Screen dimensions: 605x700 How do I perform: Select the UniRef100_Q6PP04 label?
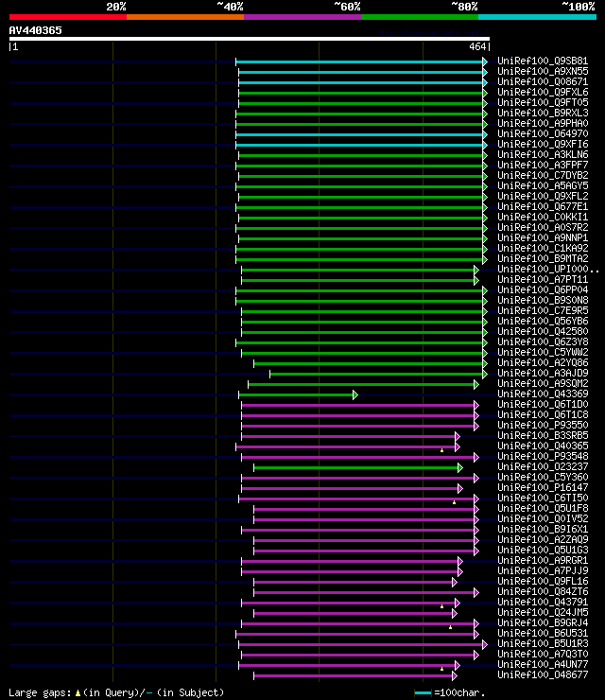543,289
